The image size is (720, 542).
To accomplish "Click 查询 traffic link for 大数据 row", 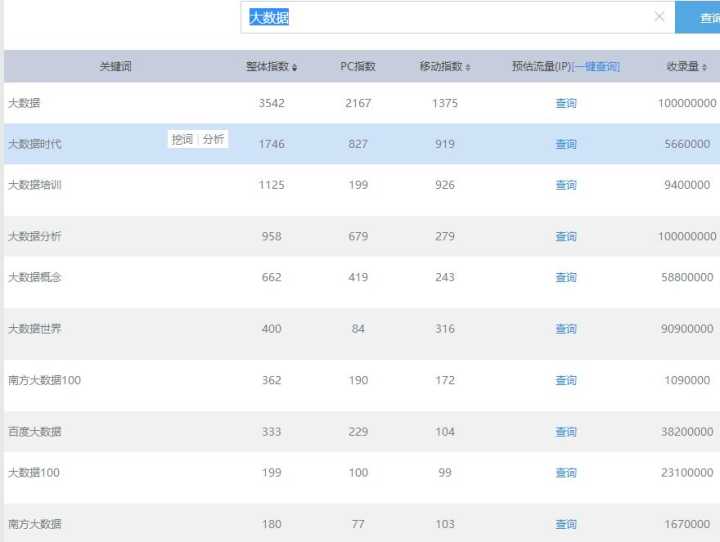I will point(566,103).
